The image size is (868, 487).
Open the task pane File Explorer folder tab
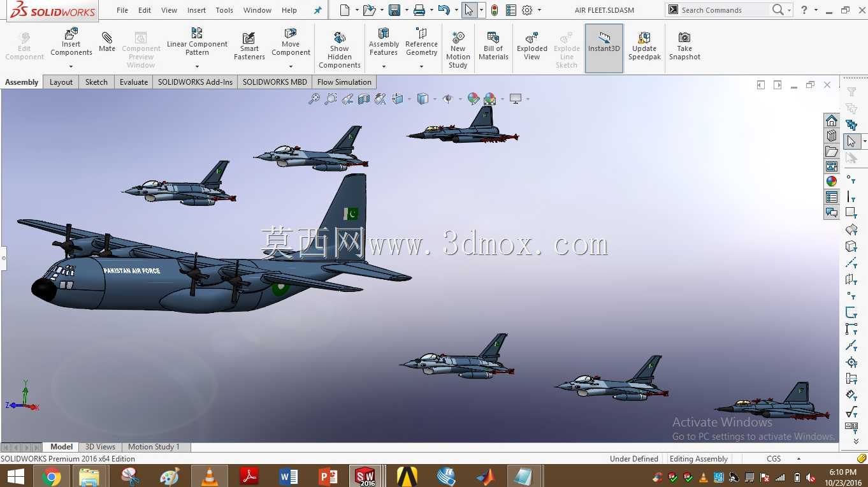(832, 151)
